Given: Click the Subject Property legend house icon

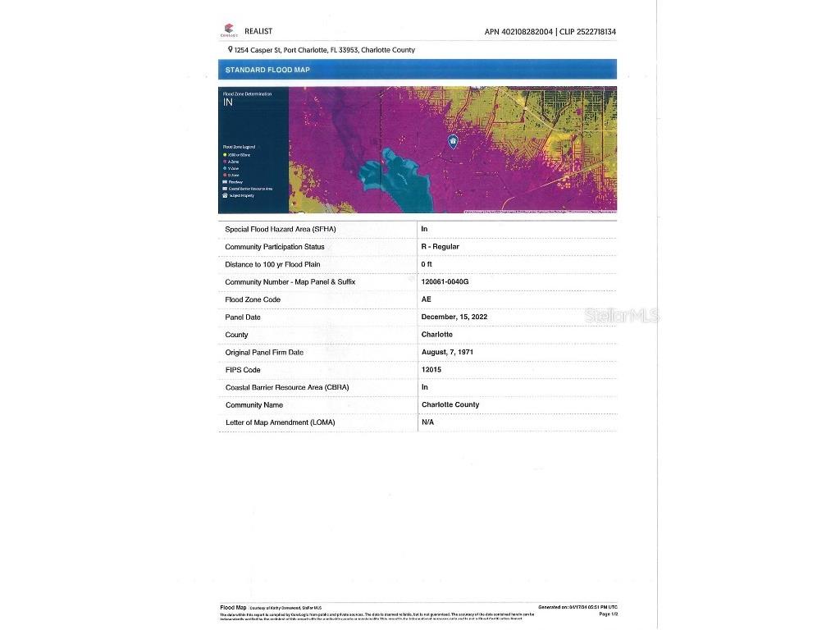Looking at the screenshot, I should (225, 195).
